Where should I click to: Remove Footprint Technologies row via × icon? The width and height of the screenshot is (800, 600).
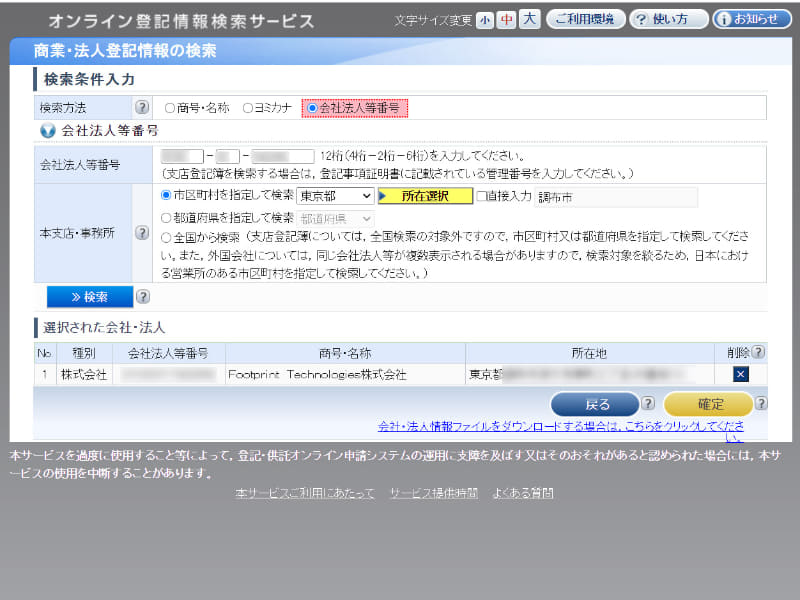click(x=743, y=374)
